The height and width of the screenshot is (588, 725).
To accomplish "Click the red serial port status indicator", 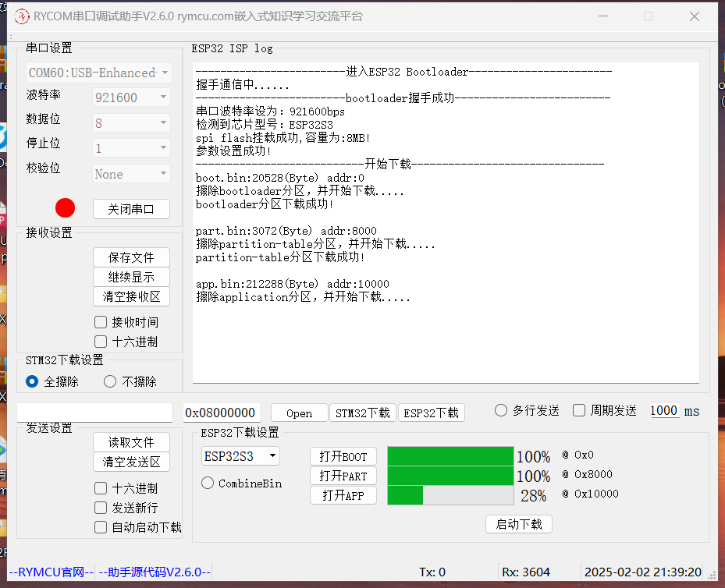I will (65, 207).
